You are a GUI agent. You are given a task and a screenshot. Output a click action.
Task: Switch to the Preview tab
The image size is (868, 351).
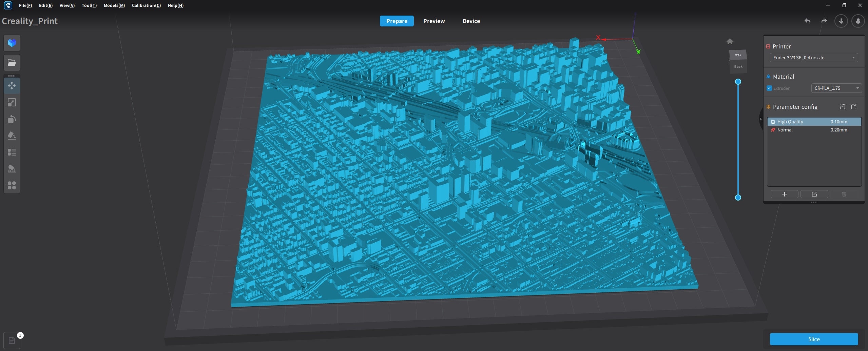434,21
